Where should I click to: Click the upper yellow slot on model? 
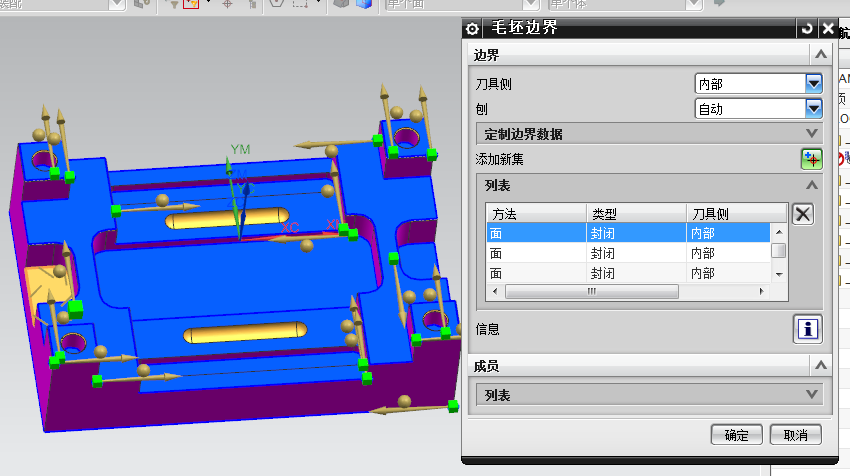[x=227, y=219]
